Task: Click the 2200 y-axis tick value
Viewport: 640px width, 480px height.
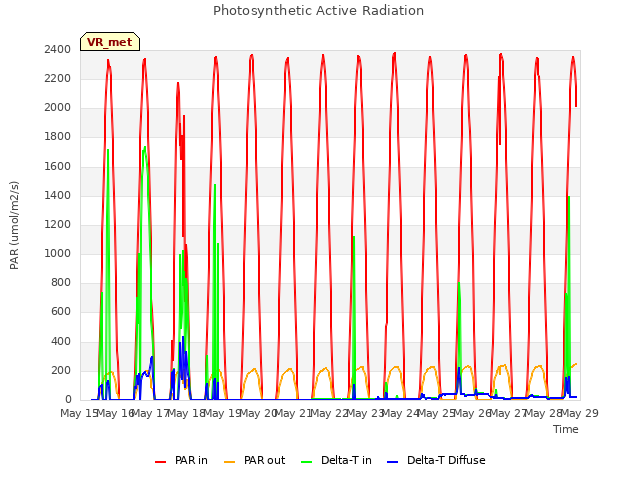Action: tap(58, 78)
